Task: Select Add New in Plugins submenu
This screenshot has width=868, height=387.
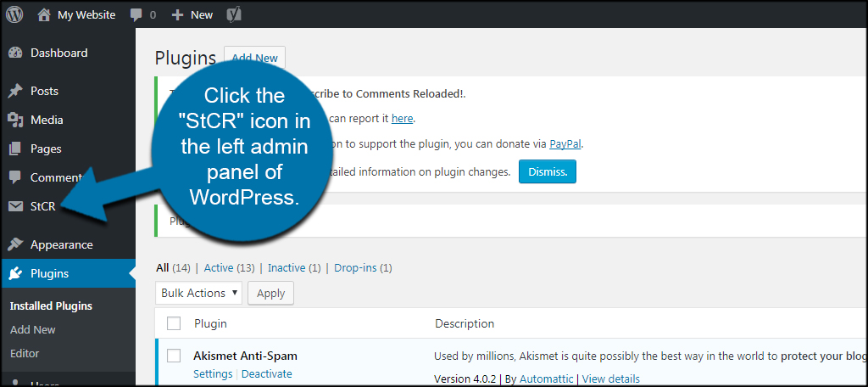Action: pyautogui.click(x=33, y=330)
